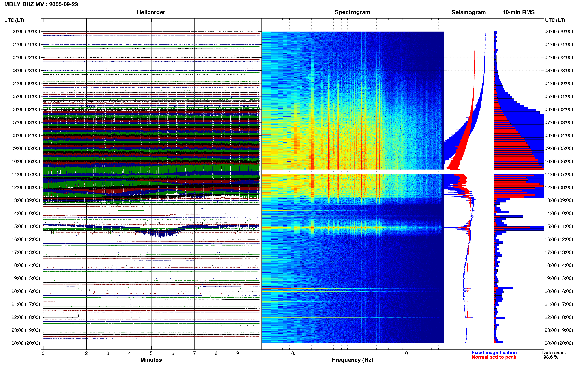The image size is (588, 368).
Task: Click '12:00 (08:00)' on the right time axis
Action: coord(559,187)
